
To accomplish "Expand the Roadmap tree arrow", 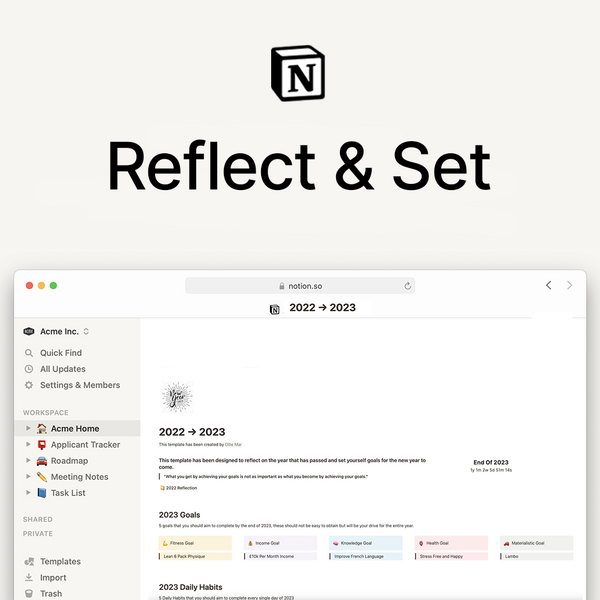I will tap(28, 460).
